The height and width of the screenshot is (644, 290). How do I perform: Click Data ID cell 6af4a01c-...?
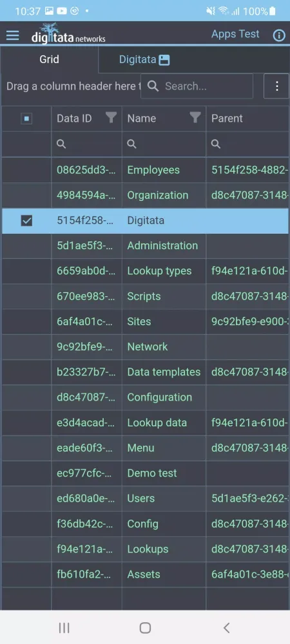[86, 321]
